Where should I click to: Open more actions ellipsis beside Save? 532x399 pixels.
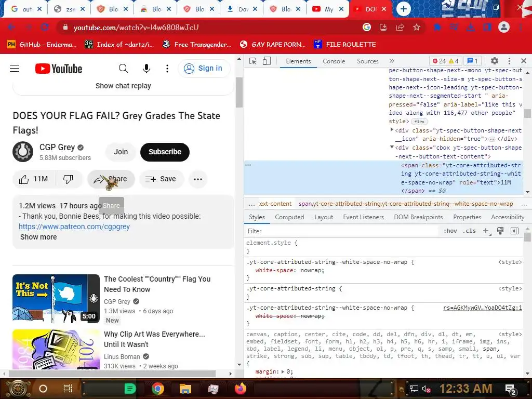(198, 179)
